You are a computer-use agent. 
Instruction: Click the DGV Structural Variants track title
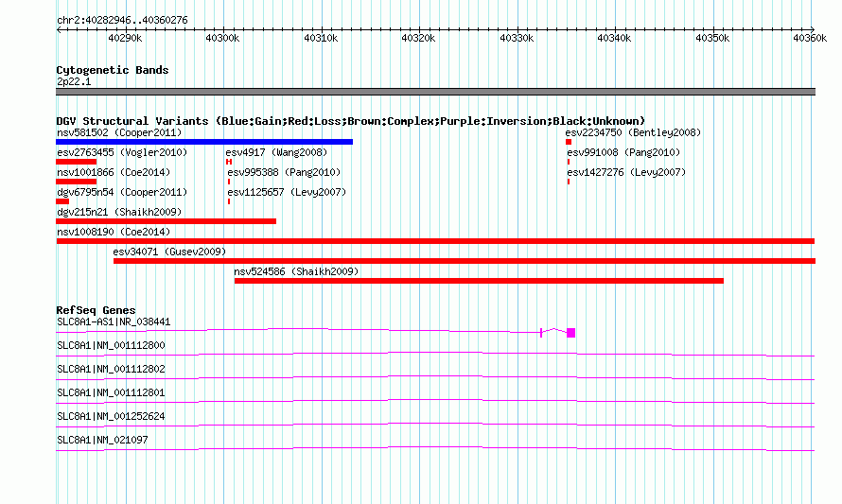click(351, 121)
